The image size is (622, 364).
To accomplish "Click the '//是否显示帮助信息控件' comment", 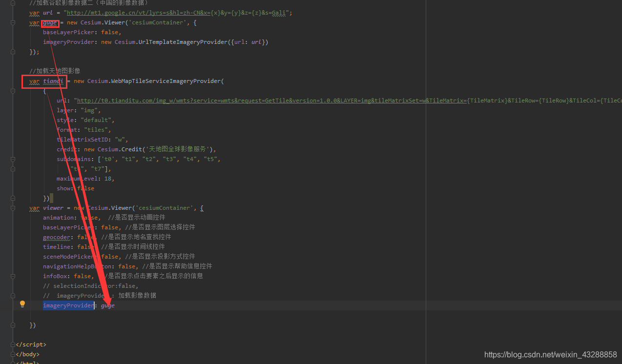I will [x=177, y=266].
